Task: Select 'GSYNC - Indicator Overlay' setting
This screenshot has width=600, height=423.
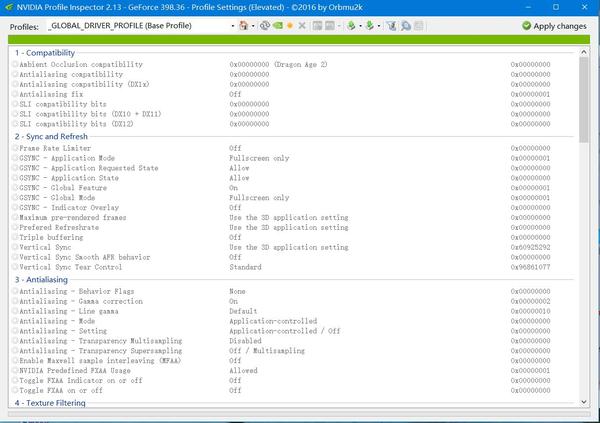Action: pyautogui.click(x=293, y=207)
